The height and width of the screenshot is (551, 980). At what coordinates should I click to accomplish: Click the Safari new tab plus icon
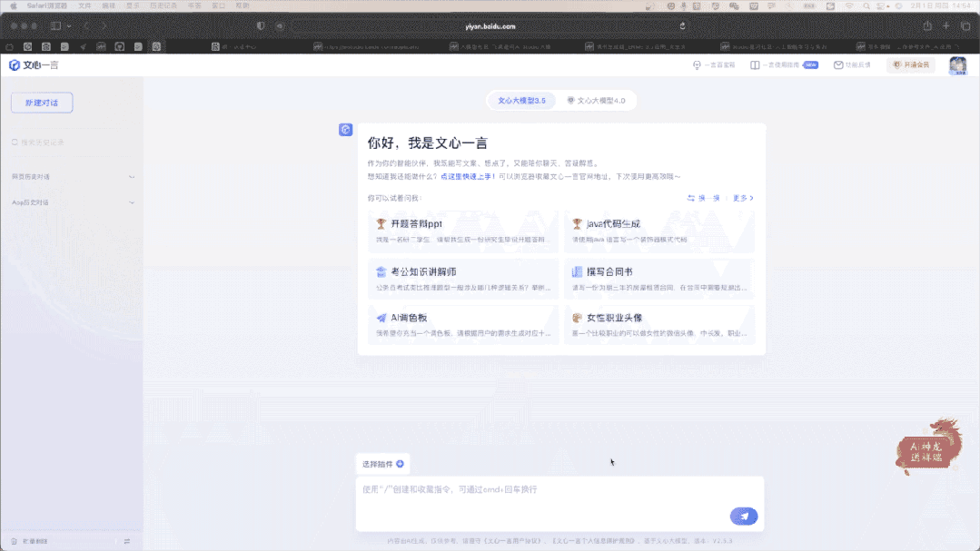coord(946,26)
